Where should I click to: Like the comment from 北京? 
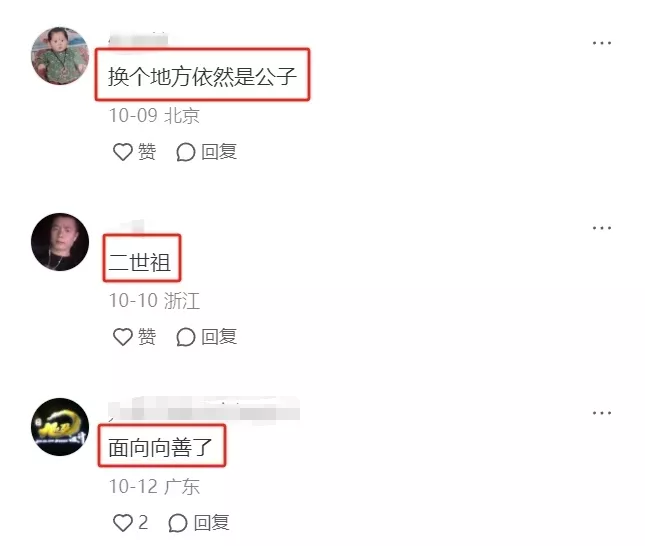[123, 152]
